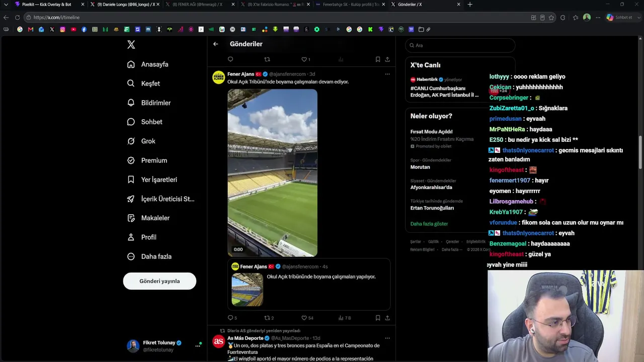Open browser settings and more menu
Image resolution: width=644 pixels, height=362 pixels.
(598, 18)
